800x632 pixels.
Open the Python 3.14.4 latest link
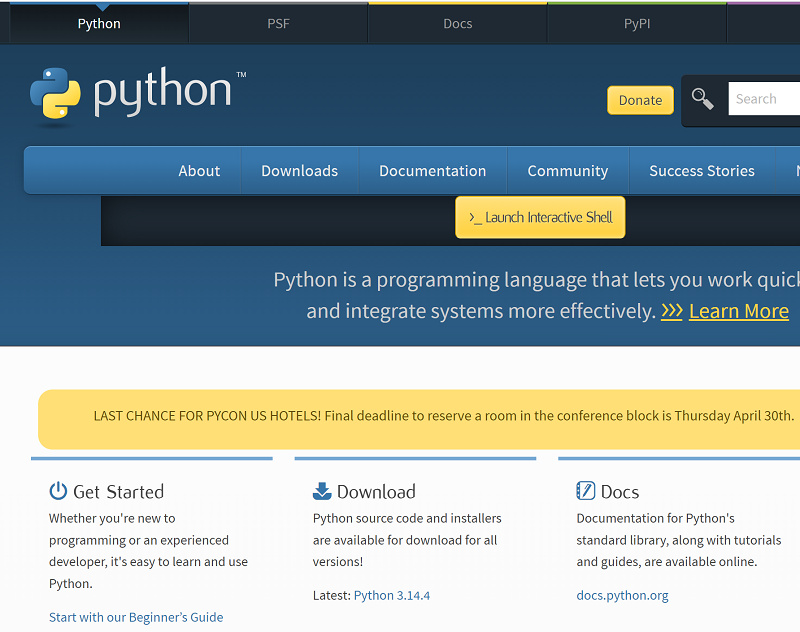(x=392, y=595)
